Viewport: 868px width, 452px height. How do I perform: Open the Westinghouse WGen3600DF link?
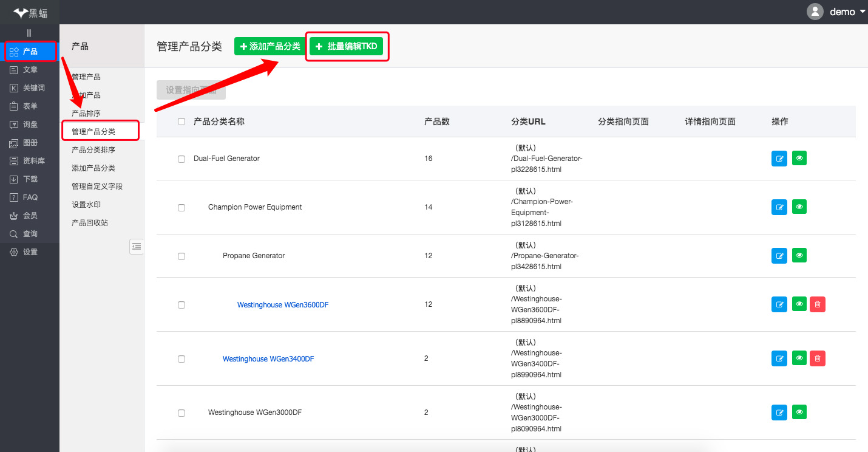click(x=282, y=305)
